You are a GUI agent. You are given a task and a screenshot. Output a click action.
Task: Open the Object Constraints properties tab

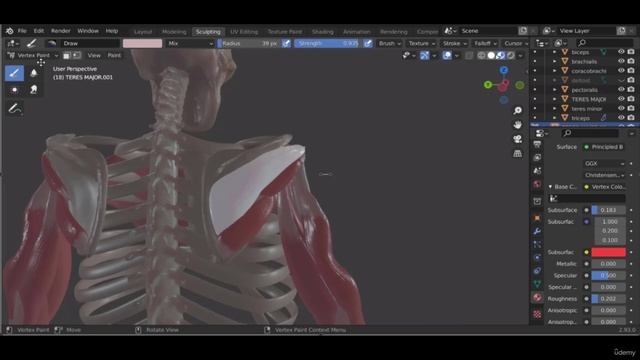click(537, 271)
